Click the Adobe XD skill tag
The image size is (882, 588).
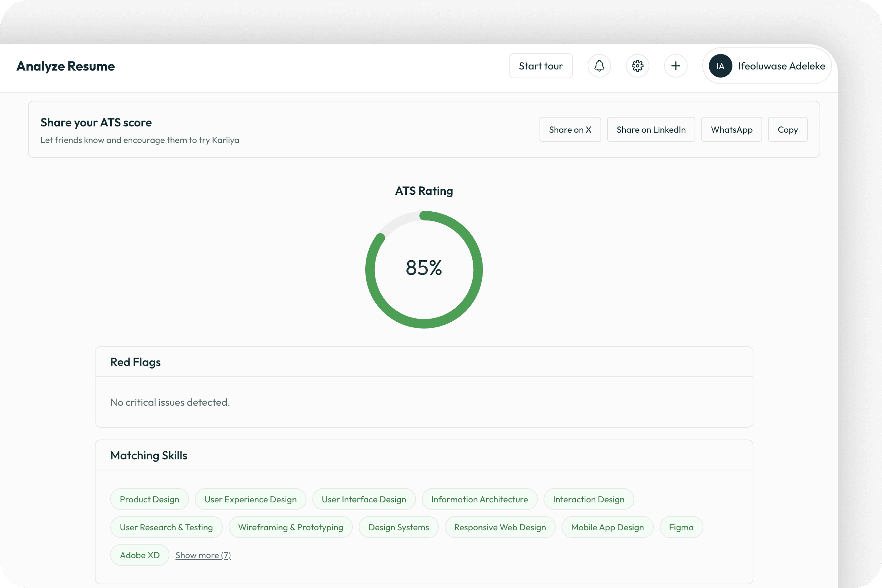click(140, 555)
